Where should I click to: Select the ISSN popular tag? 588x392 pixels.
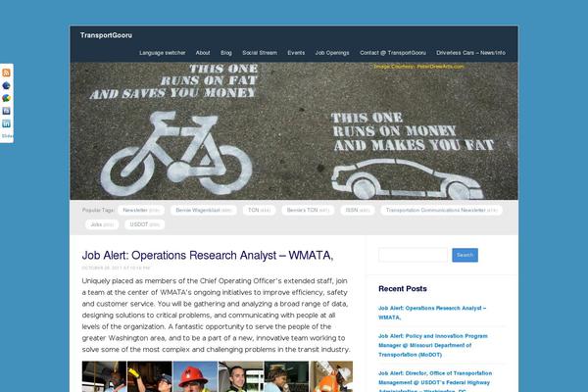(358, 210)
